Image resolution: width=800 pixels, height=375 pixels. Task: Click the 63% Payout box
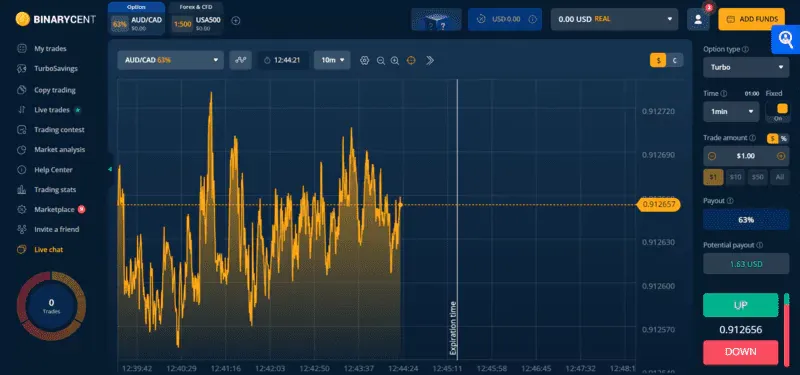(x=746, y=220)
